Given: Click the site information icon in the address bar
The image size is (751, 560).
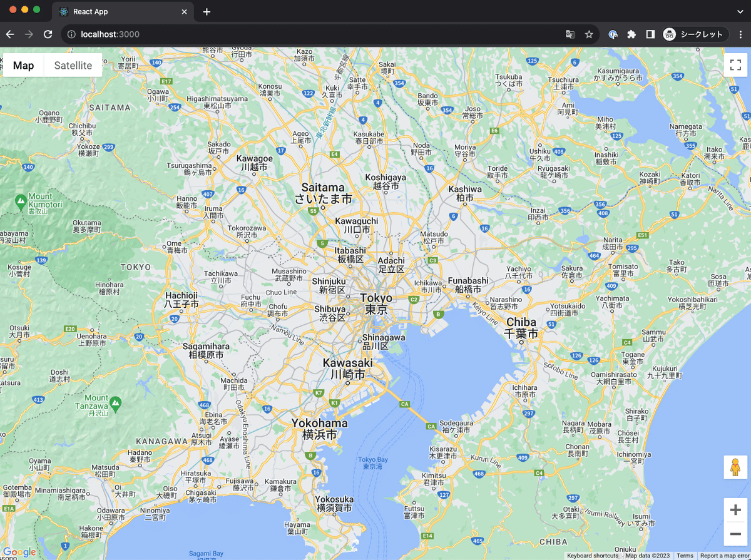Looking at the screenshot, I should pyautogui.click(x=71, y=34).
